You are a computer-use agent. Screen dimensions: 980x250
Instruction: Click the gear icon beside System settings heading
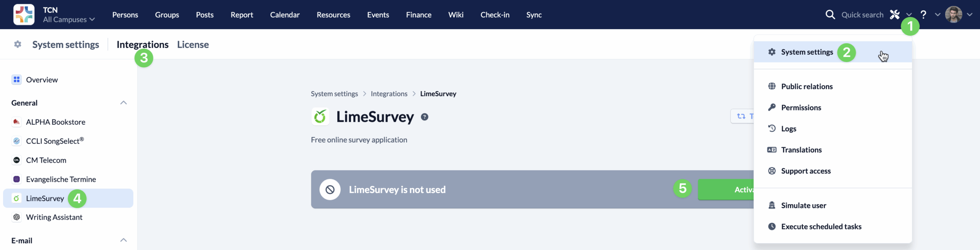click(18, 44)
